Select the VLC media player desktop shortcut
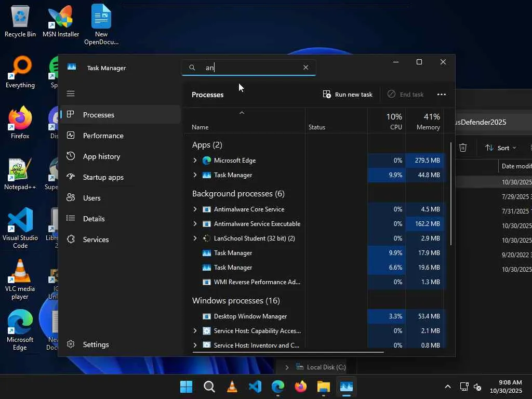532x399 pixels. pos(20,279)
